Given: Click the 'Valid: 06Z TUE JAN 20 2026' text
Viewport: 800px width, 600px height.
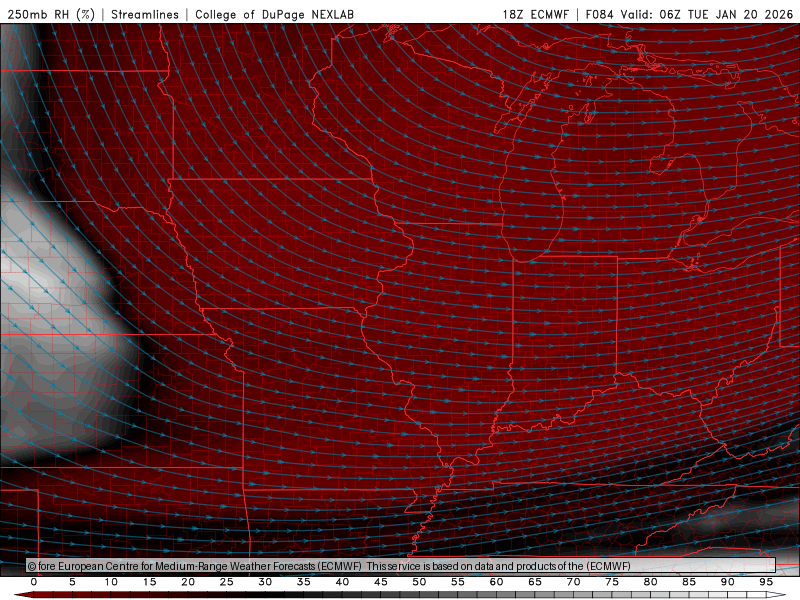Looking at the screenshot, I should [707, 14].
